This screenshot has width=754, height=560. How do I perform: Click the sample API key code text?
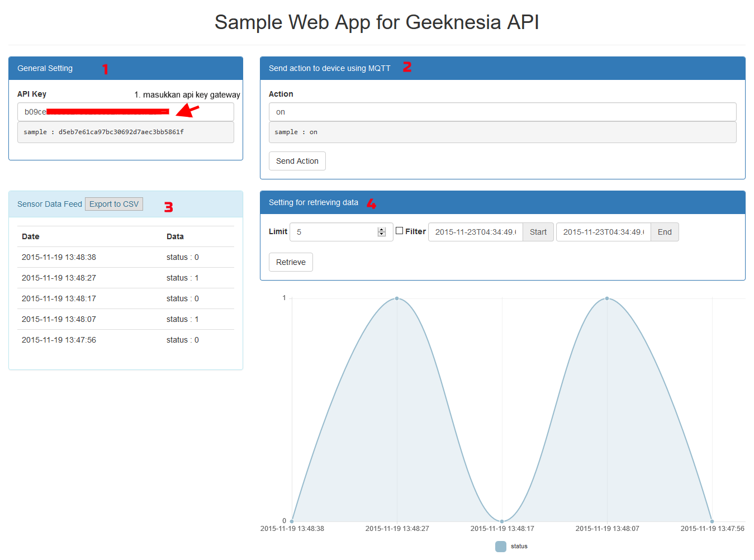point(103,132)
